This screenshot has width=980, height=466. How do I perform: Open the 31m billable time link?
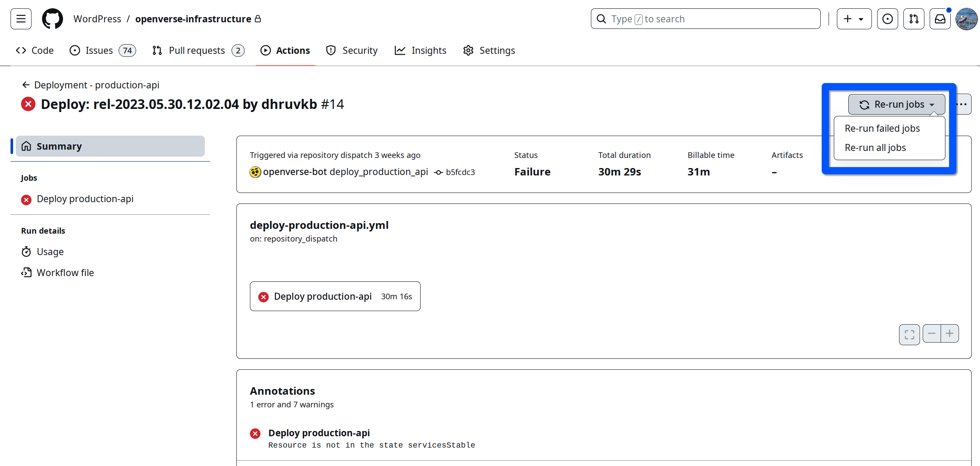point(699,172)
